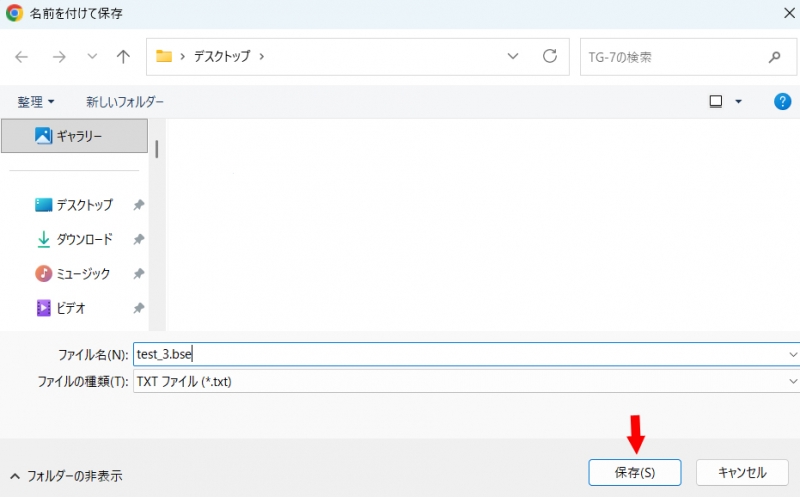The height and width of the screenshot is (497, 800).
Task: Open the ファイルの種類 file type dropdown
Action: click(793, 381)
